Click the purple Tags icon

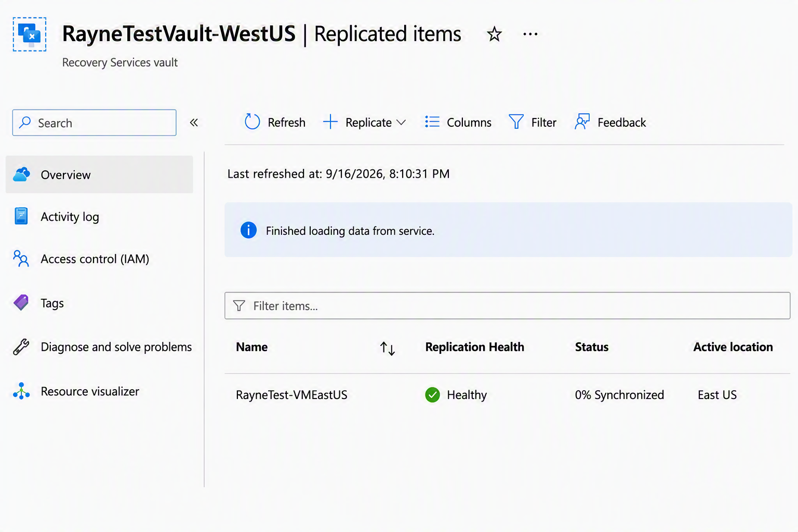[x=21, y=302]
